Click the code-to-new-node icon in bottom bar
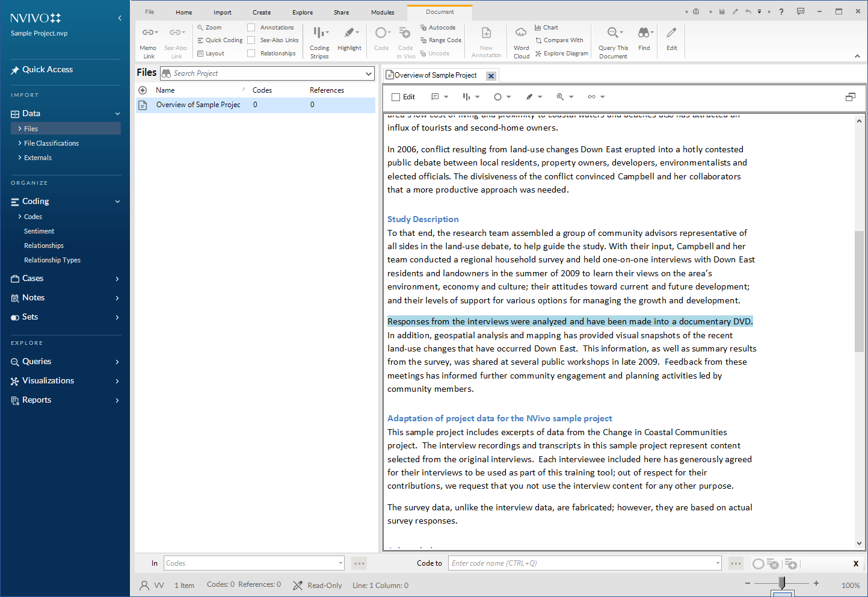 tap(791, 564)
